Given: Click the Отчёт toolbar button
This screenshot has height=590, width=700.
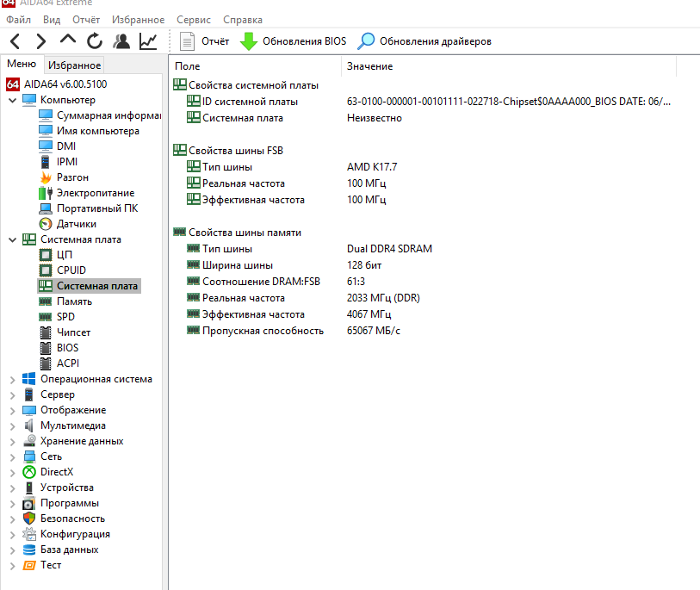Looking at the screenshot, I should click(204, 41).
